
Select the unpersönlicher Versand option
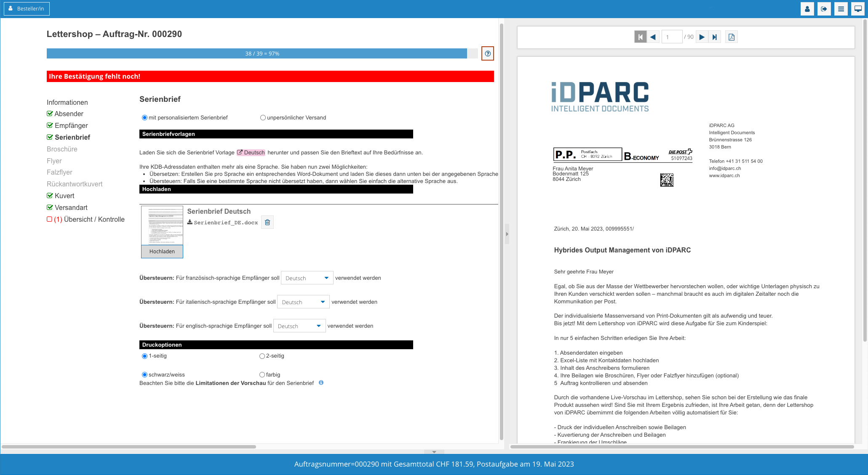tap(263, 118)
